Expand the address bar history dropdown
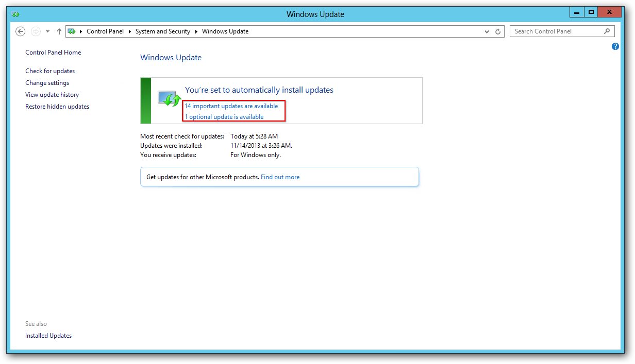This screenshot has height=364, width=635. point(487,31)
